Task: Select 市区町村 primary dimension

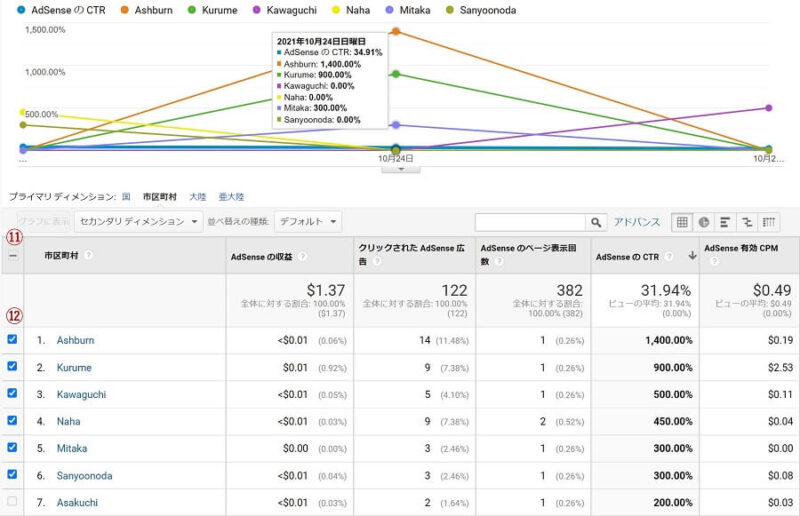Action: [x=160, y=196]
